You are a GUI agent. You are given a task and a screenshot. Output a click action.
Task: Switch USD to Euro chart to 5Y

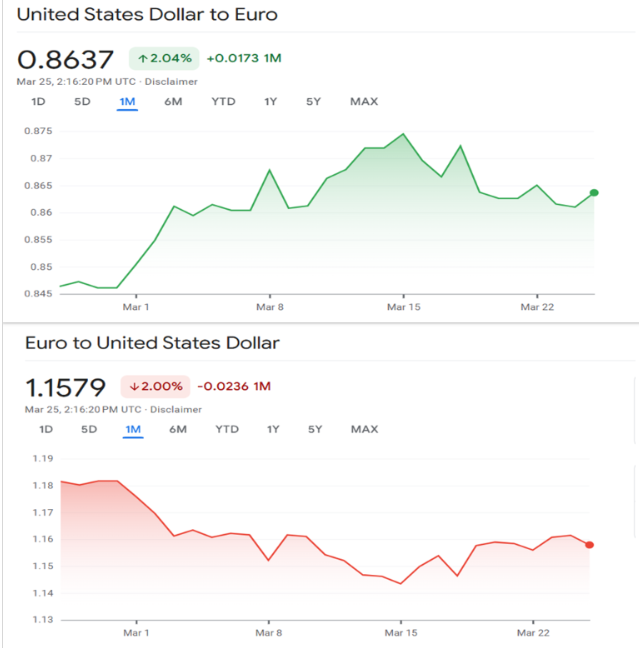pos(314,101)
